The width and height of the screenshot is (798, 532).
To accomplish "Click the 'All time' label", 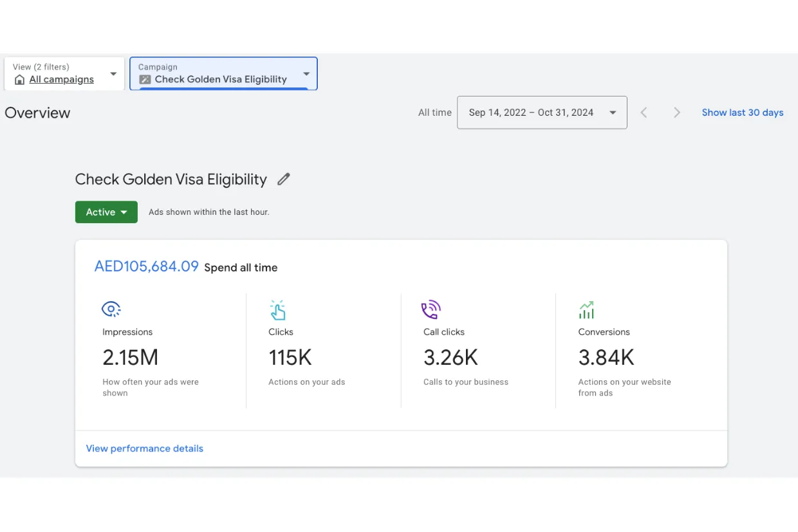I will pyautogui.click(x=435, y=113).
